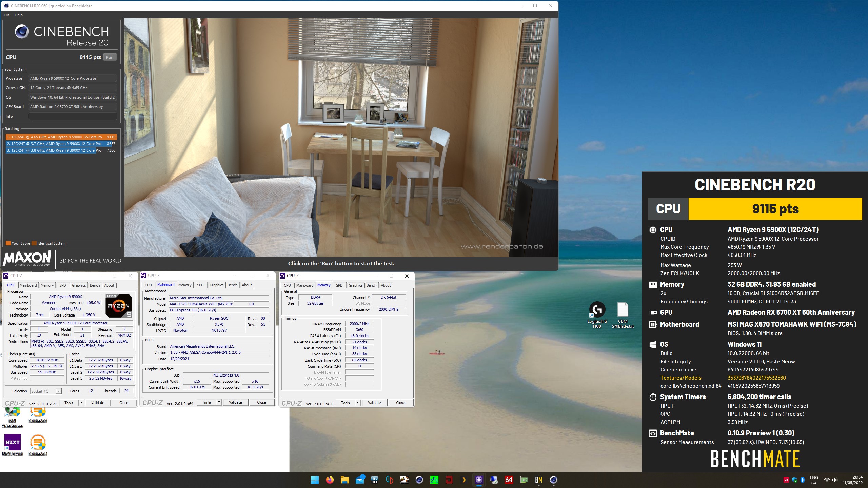Viewport: 868px width, 488px height.
Task: Select ranking entry scoring 8687
Action: (x=61, y=144)
